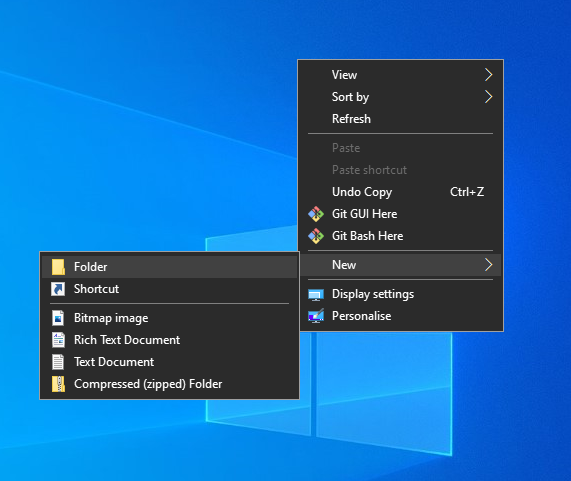This screenshot has width=571, height=481.
Task: Click the Text Document page icon
Action: coord(58,362)
